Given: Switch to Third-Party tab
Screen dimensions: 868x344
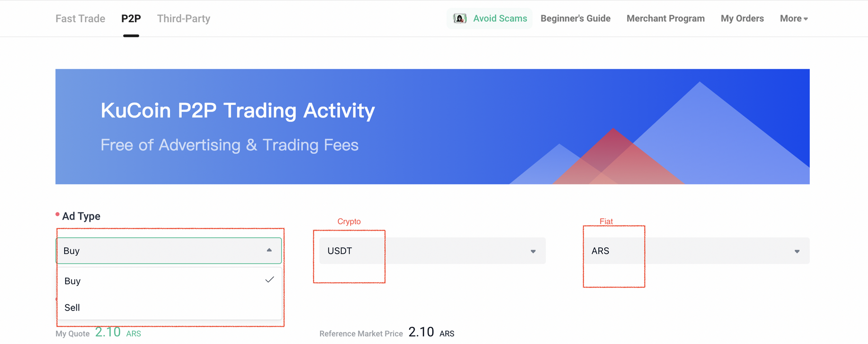Looking at the screenshot, I should coord(183,19).
